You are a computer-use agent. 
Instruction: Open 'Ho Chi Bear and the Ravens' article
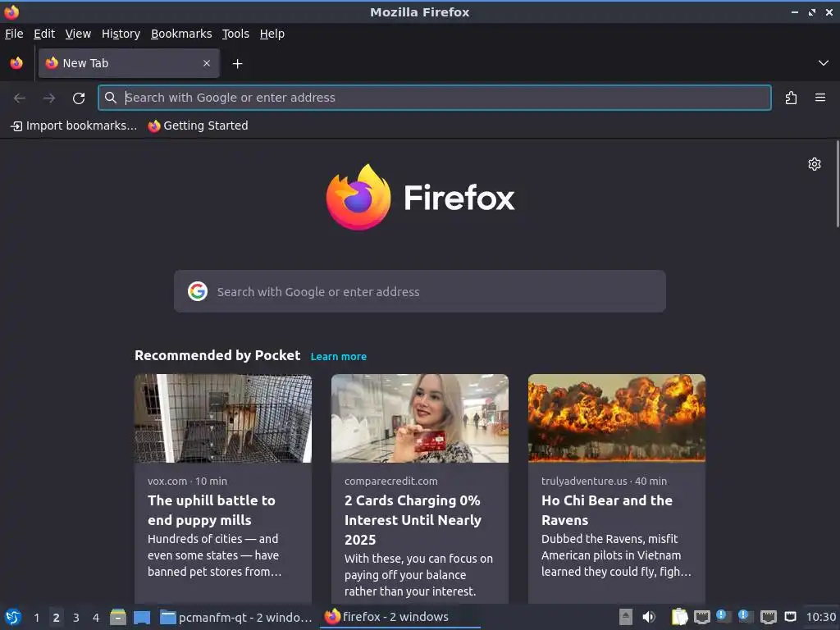[606, 510]
